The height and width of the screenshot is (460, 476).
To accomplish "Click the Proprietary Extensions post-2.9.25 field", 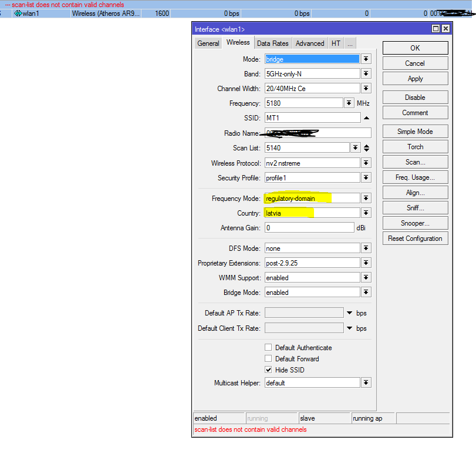I will [312, 263].
